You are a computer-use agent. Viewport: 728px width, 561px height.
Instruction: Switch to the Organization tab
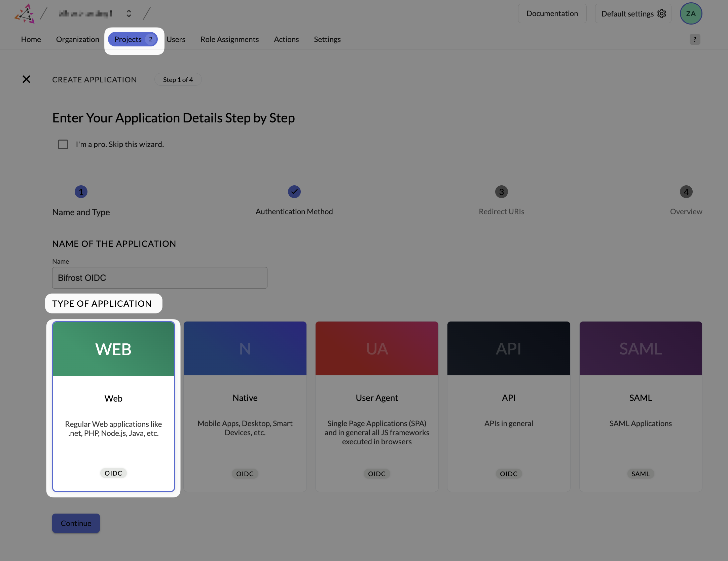point(78,39)
